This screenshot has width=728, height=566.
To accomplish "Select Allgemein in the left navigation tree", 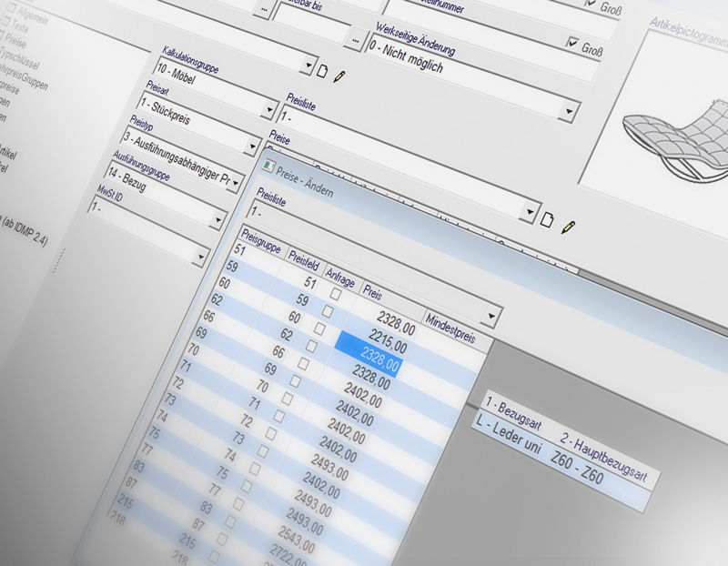I will pyautogui.click(x=33, y=16).
